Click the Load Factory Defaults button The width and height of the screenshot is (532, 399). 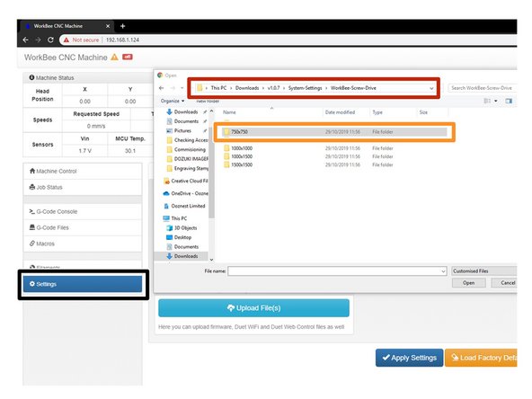(481, 358)
